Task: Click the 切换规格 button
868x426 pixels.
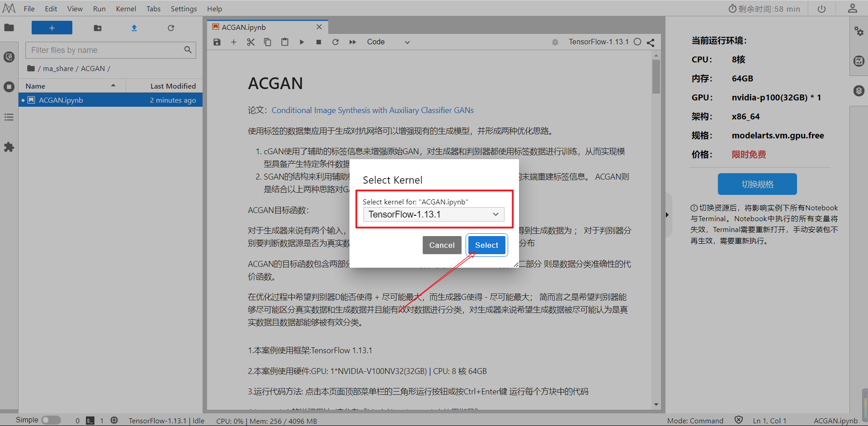Action: [x=757, y=184]
